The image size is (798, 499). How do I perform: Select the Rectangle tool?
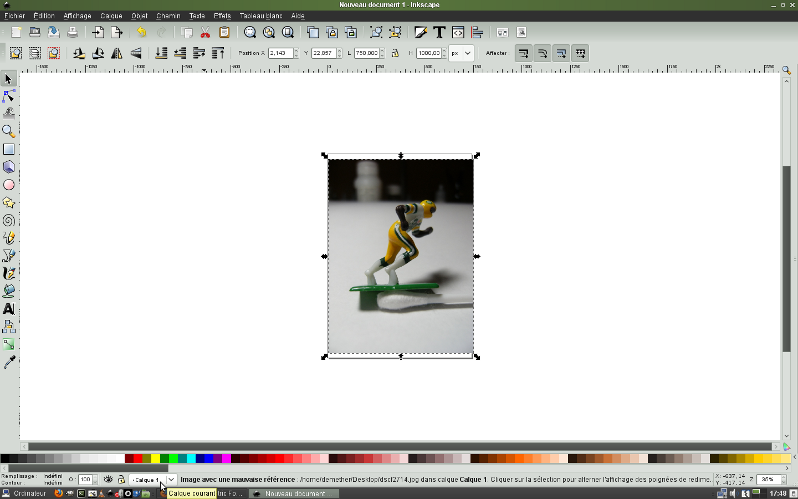click(9, 149)
